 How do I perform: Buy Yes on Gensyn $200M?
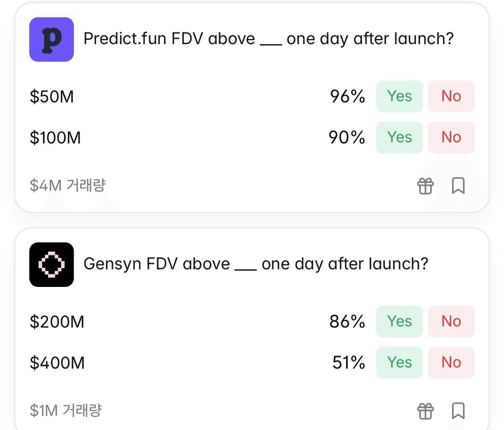(399, 322)
